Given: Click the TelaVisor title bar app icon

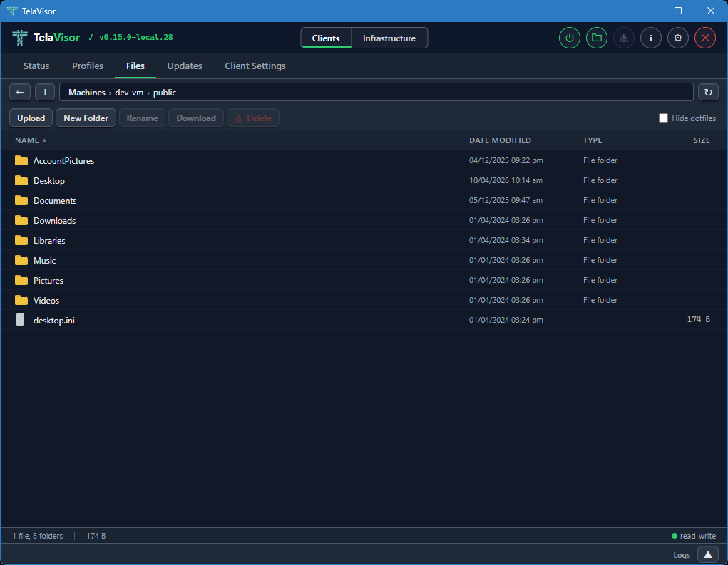Looking at the screenshot, I should [x=12, y=11].
